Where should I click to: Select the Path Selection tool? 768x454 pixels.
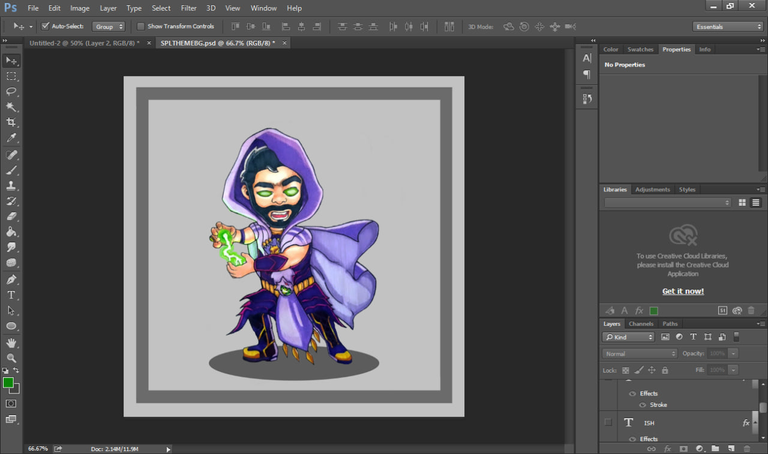coord(11,311)
